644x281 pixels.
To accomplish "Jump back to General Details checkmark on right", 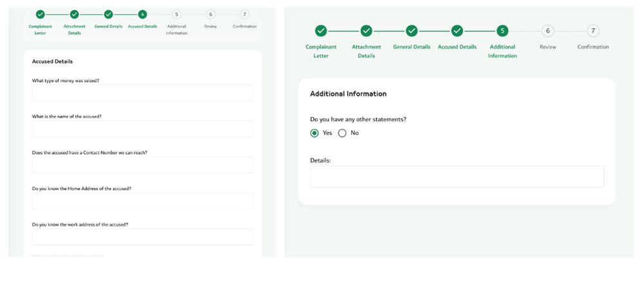I will (412, 31).
